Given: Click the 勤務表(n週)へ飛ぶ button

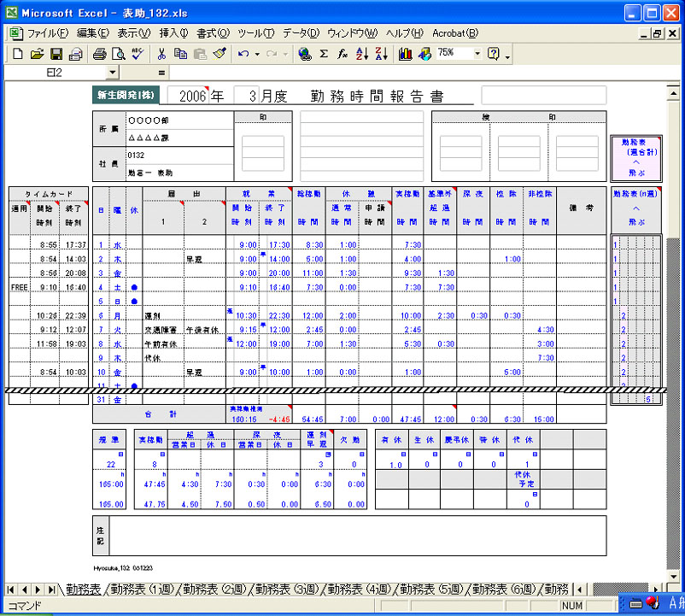Looking at the screenshot, I should pyautogui.click(x=636, y=210).
